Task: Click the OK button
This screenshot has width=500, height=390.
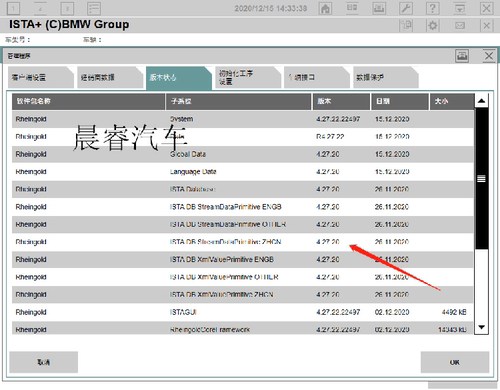Action: (x=455, y=362)
